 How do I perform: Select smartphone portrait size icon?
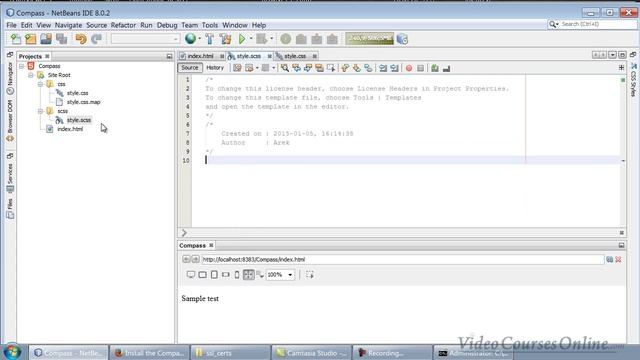(x=237, y=275)
